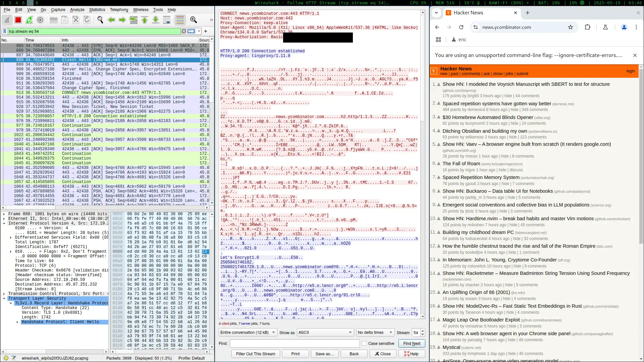Enable the Case sensitive checkbox
This screenshot has width=644, height=362.
click(x=364, y=344)
